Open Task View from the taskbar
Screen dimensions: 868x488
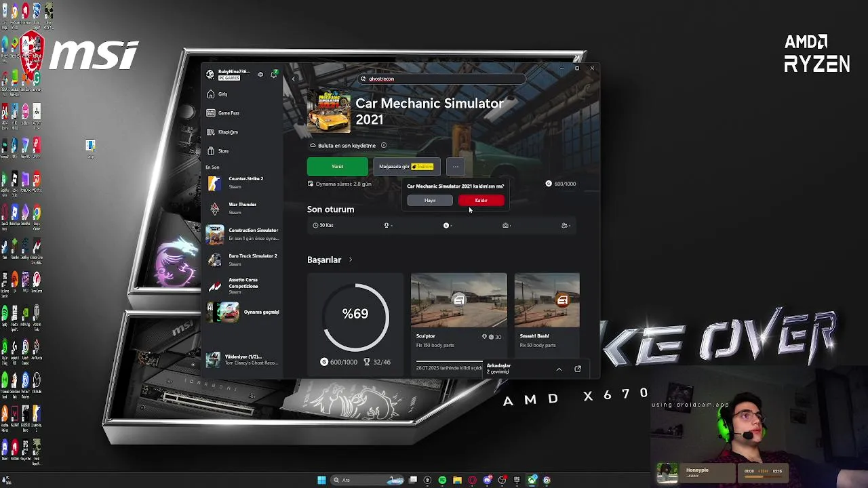click(x=412, y=480)
